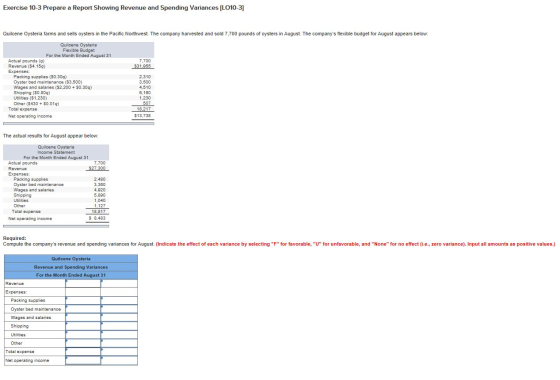Click 'For the Month Ended August 31' variances header

pyautogui.click(x=71, y=275)
